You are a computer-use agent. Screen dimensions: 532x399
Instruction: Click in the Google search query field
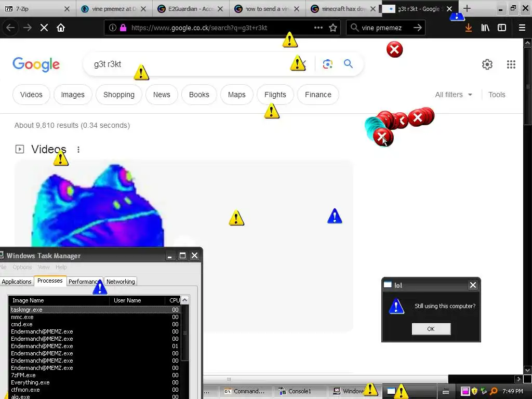[x=190, y=64]
